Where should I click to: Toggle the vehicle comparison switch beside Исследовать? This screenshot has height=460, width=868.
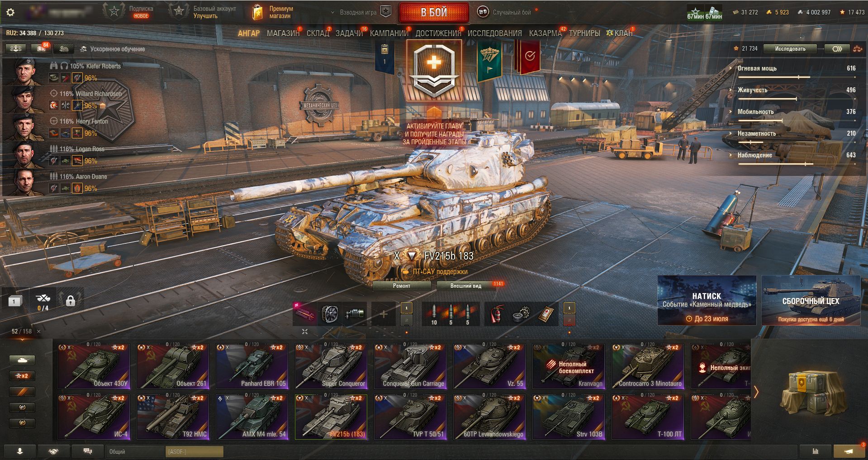pyautogui.click(x=837, y=49)
